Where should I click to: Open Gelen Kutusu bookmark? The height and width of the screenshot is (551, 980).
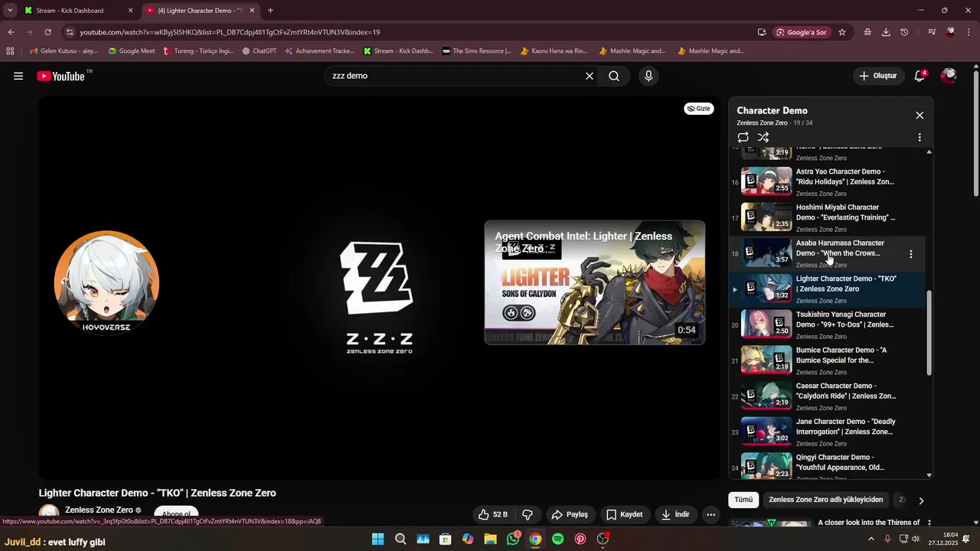64,51
